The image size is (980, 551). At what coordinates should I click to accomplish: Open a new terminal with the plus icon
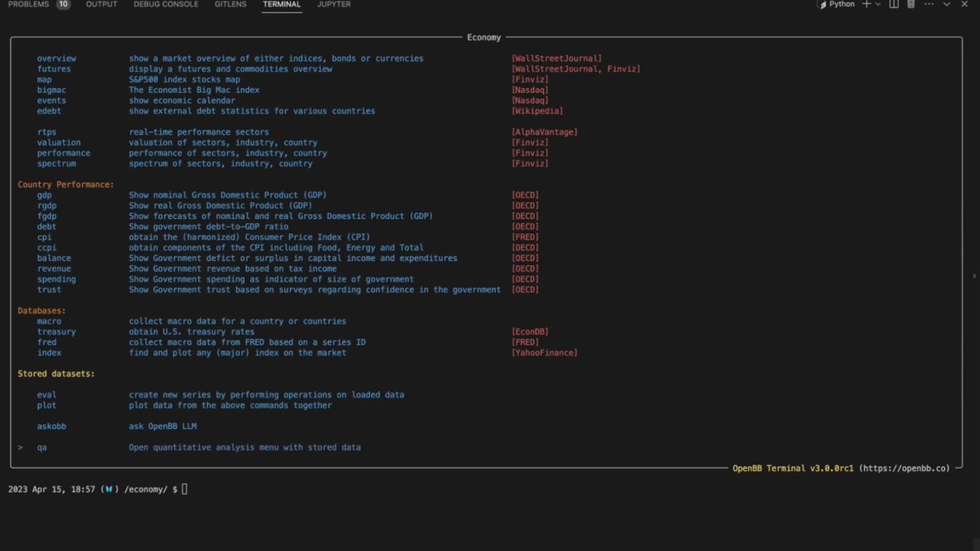tap(866, 4)
